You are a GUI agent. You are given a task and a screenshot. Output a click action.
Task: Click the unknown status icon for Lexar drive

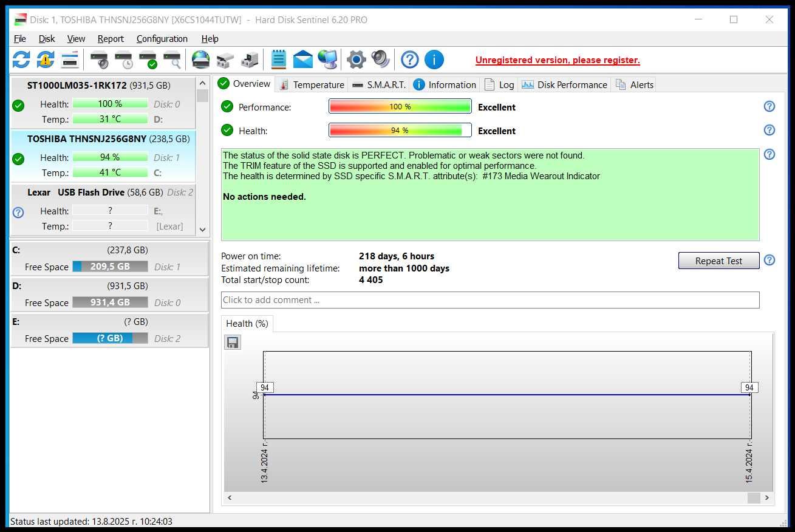18,212
